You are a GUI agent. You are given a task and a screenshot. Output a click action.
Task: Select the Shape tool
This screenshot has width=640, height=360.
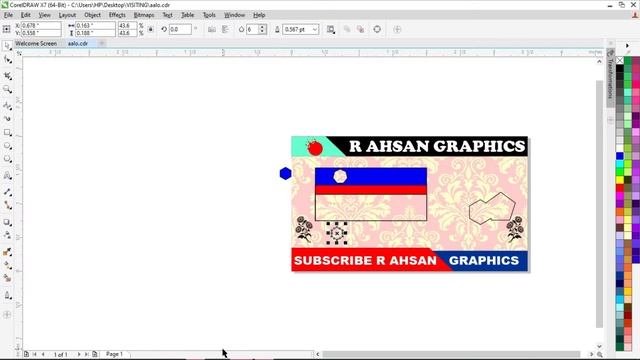pyautogui.click(x=7, y=60)
